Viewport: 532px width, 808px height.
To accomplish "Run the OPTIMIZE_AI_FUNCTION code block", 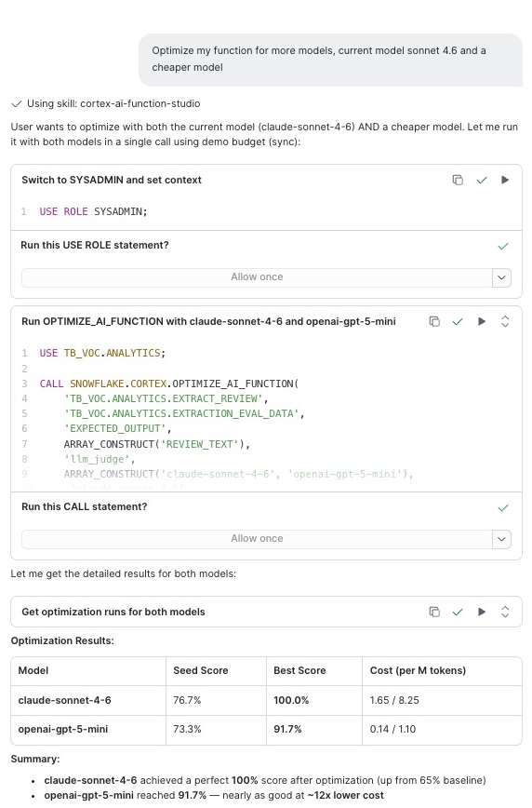I will click(x=482, y=321).
